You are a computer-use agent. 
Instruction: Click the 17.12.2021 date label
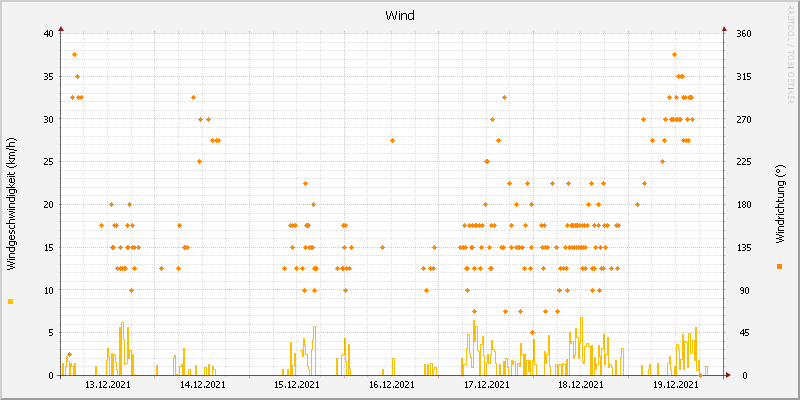click(x=486, y=385)
